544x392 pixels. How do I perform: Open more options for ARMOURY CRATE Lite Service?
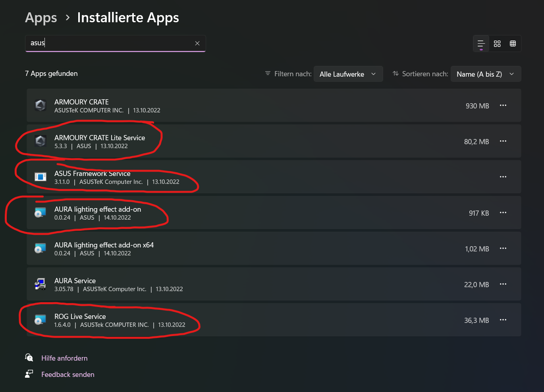tap(503, 141)
